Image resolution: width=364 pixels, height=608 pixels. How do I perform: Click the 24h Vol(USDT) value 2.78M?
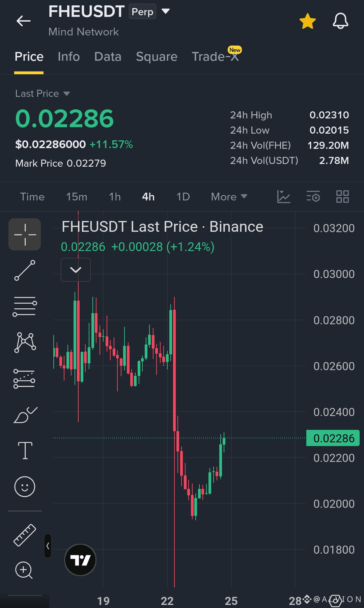(x=334, y=161)
